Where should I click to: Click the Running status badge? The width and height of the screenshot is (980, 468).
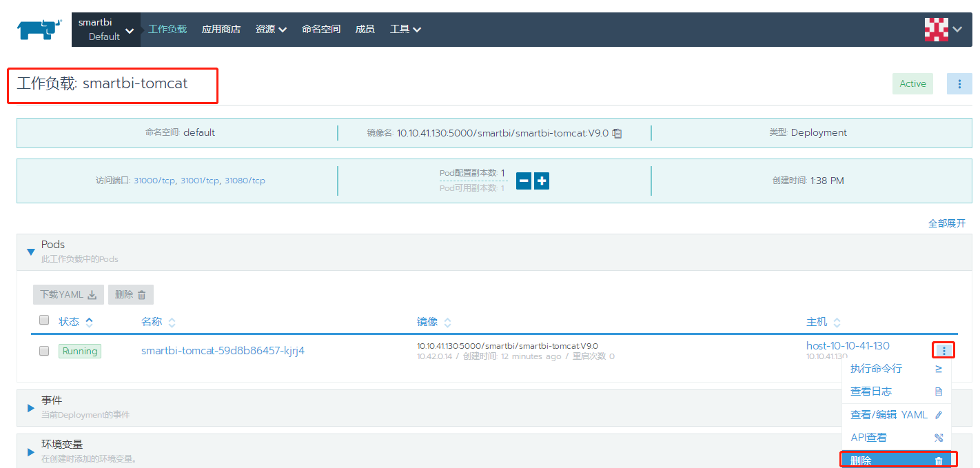click(80, 351)
